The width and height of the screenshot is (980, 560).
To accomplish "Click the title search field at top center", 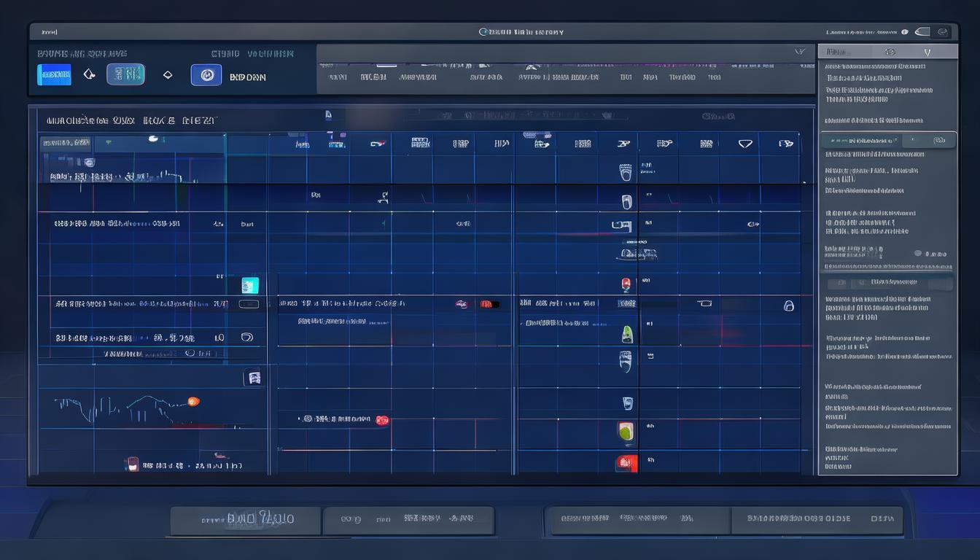I will pyautogui.click(x=521, y=32).
